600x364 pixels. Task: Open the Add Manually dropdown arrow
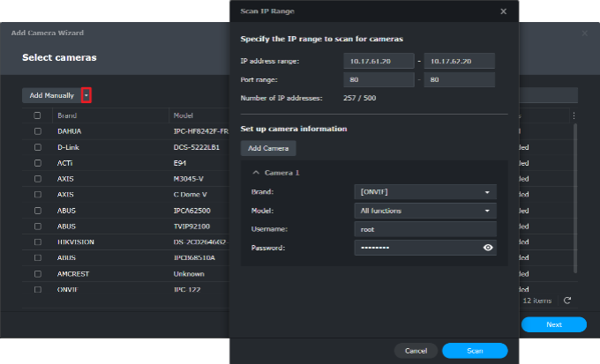[x=86, y=95]
